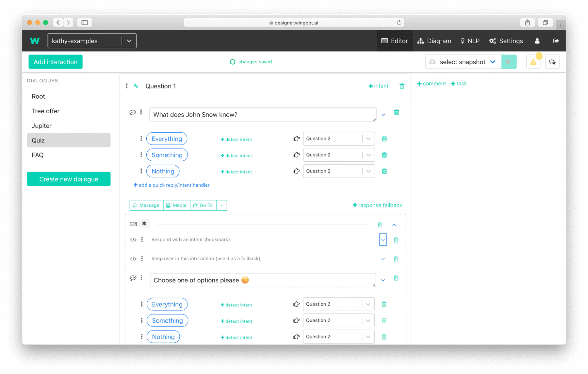The image size is (588, 374).
Task: Delete the 'What does John Snow know?' message
Action: (x=396, y=112)
